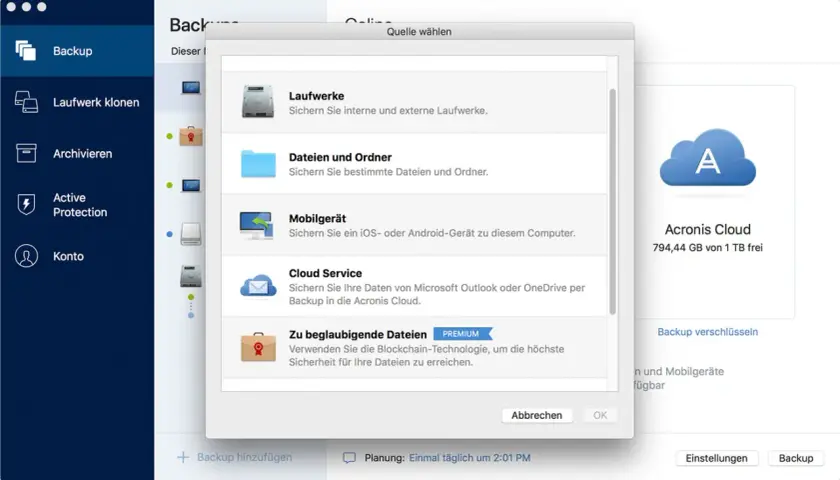Open the Konto account icon

click(26, 256)
